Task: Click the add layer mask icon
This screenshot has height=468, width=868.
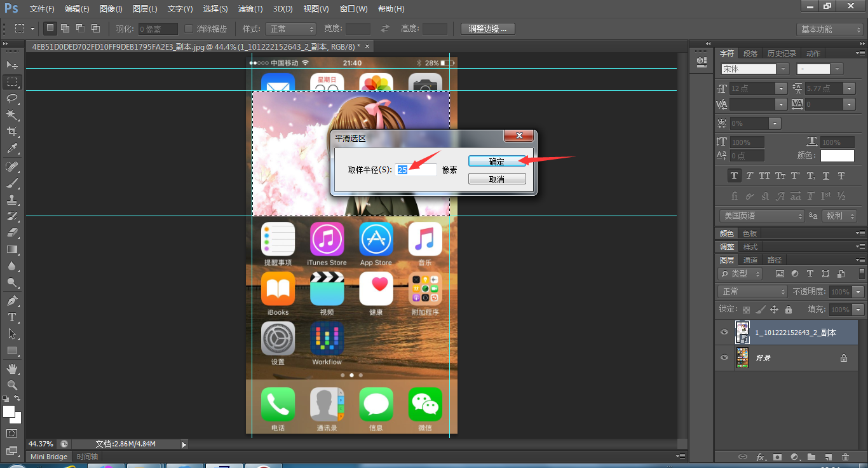Action: pyautogui.click(x=777, y=457)
